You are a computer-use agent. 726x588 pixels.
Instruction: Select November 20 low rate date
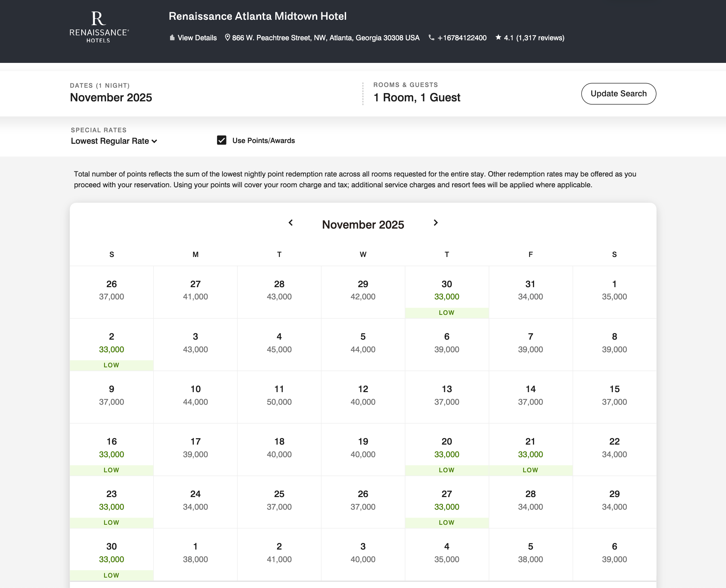pyautogui.click(x=447, y=449)
